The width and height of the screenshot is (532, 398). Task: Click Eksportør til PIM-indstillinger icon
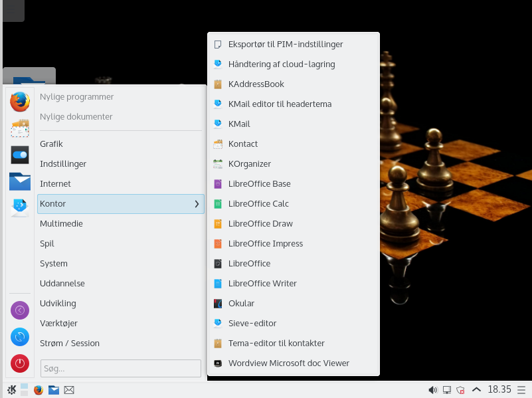pyautogui.click(x=218, y=45)
